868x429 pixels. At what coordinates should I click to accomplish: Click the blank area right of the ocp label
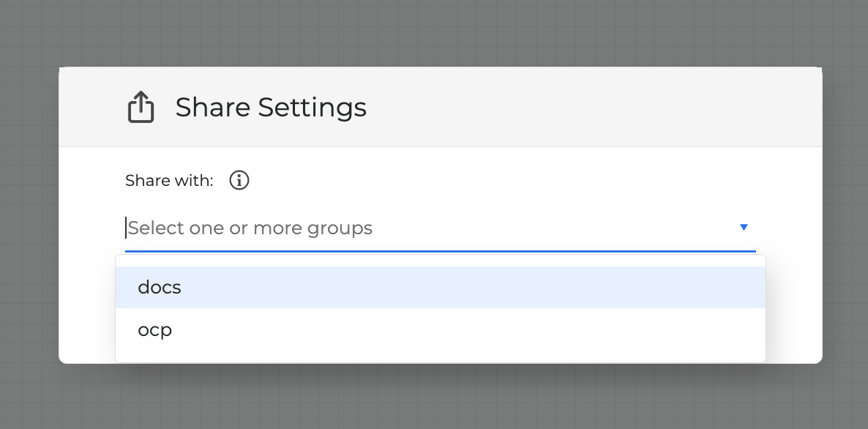tap(476, 329)
